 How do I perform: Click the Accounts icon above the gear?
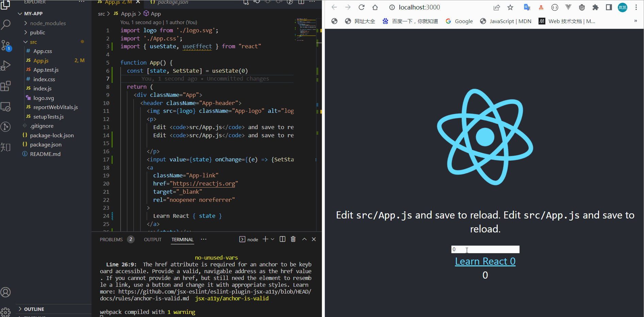tap(6, 292)
